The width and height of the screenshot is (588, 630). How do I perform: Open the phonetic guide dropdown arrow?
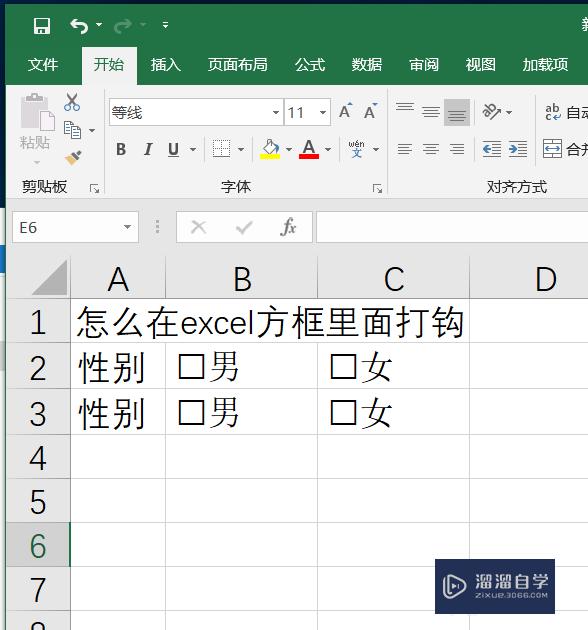[376, 149]
